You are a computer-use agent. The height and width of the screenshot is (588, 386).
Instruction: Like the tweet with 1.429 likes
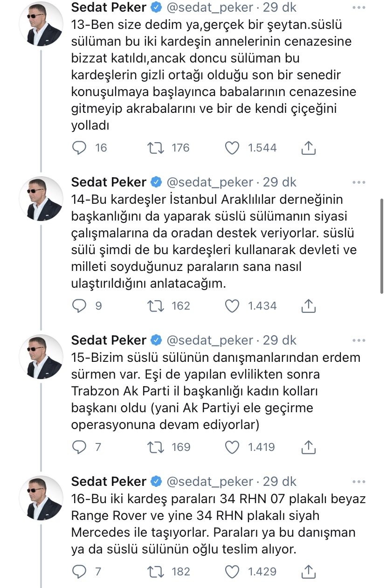[232, 571]
